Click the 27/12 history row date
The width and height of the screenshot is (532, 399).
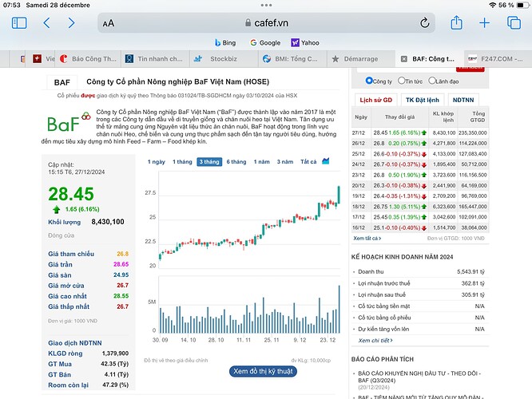click(x=359, y=133)
